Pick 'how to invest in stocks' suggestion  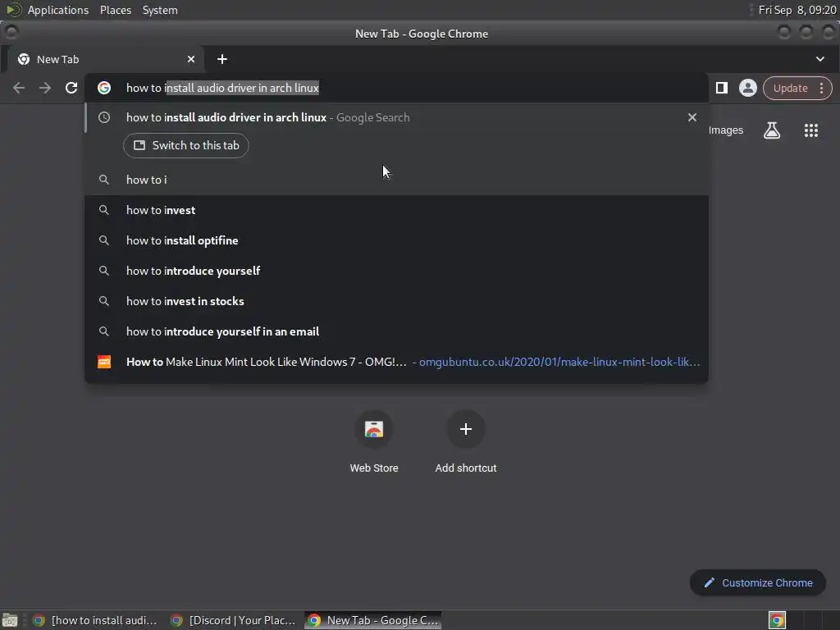click(x=396, y=301)
